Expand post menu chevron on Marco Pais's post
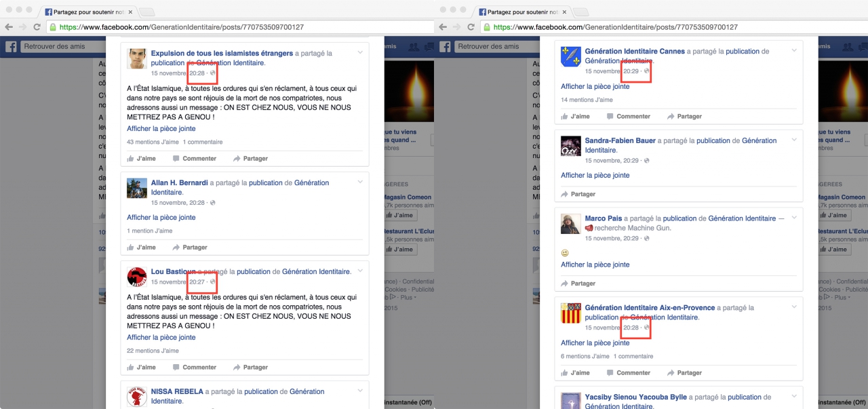Image resolution: width=868 pixels, height=409 pixels. point(794,218)
